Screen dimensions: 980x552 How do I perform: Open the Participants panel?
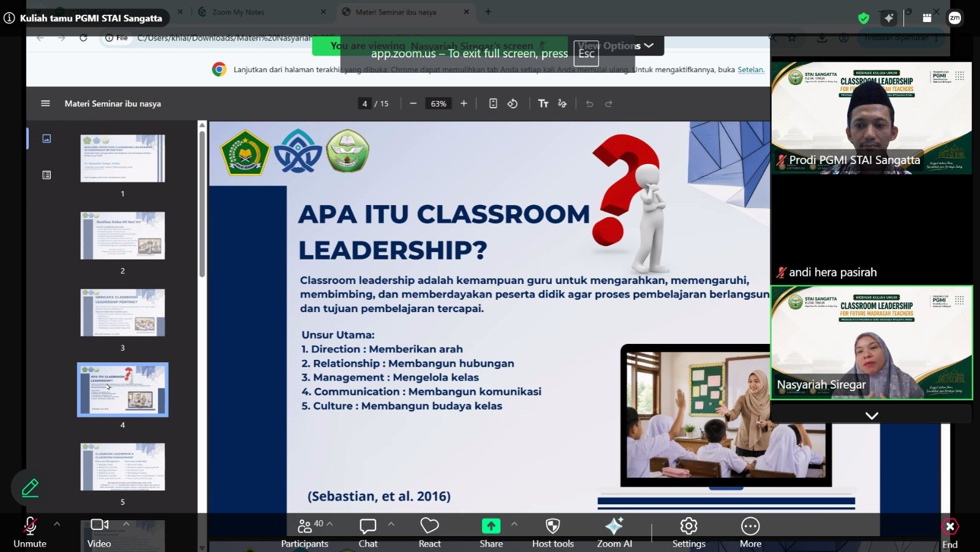pyautogui.click(x=304, y=532)
